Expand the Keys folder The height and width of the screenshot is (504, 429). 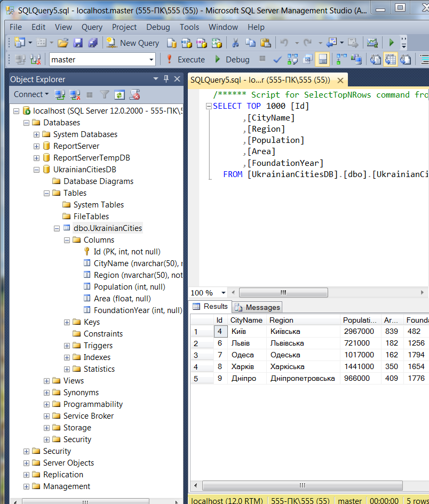pyautogui.click(x=67, y=322)
